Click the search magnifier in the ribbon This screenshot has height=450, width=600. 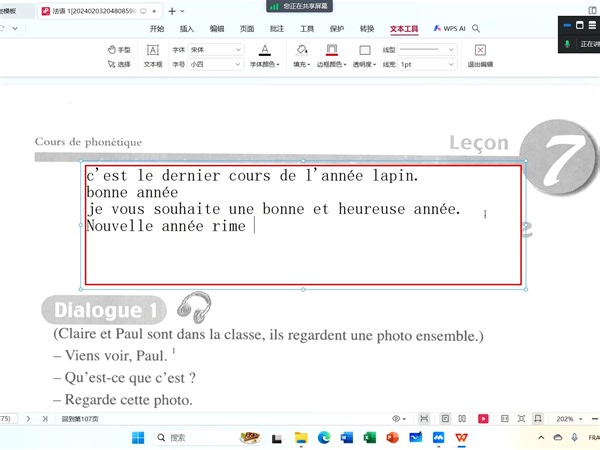(476, 28)
